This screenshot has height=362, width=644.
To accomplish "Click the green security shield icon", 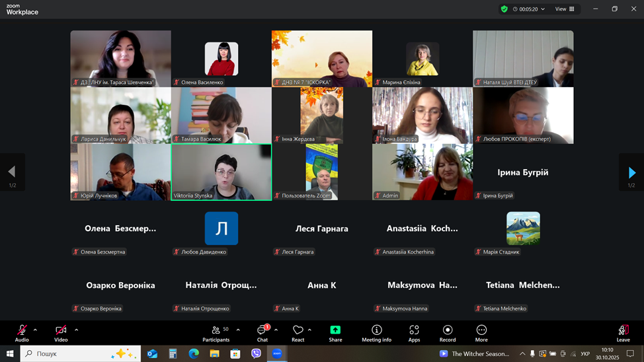I will 504,9.
